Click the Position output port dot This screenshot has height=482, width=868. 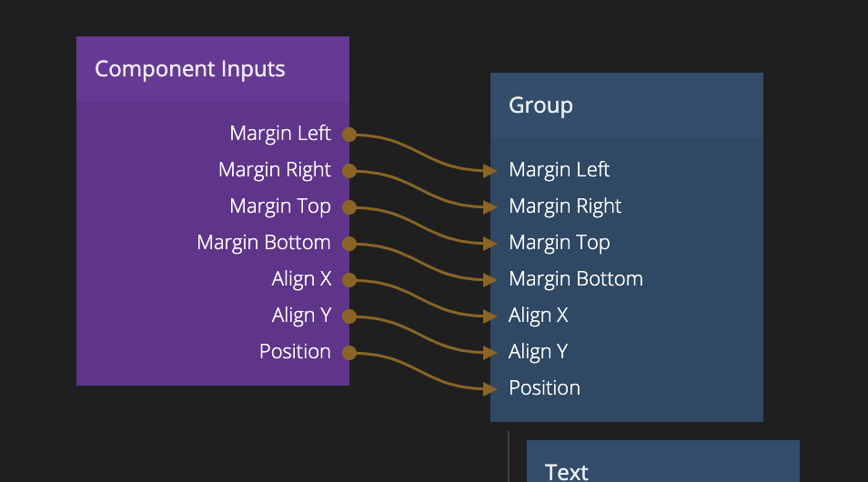point(349,353)
